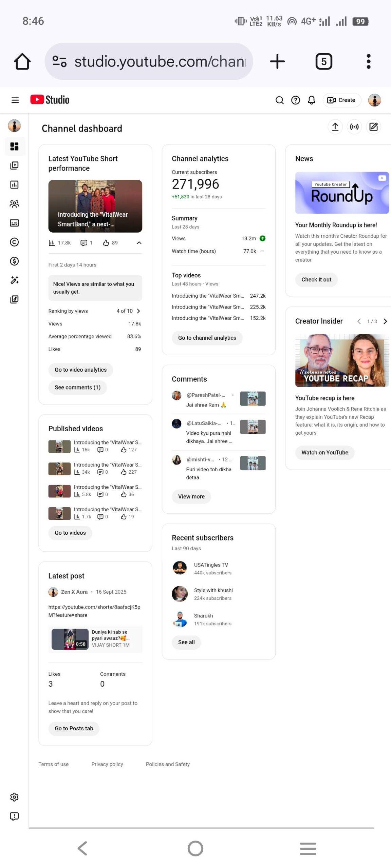Screen dimensions: 391x868
Task: Go to next Creator Insider card
Action: pyautogui.click(x=385, y=321)
